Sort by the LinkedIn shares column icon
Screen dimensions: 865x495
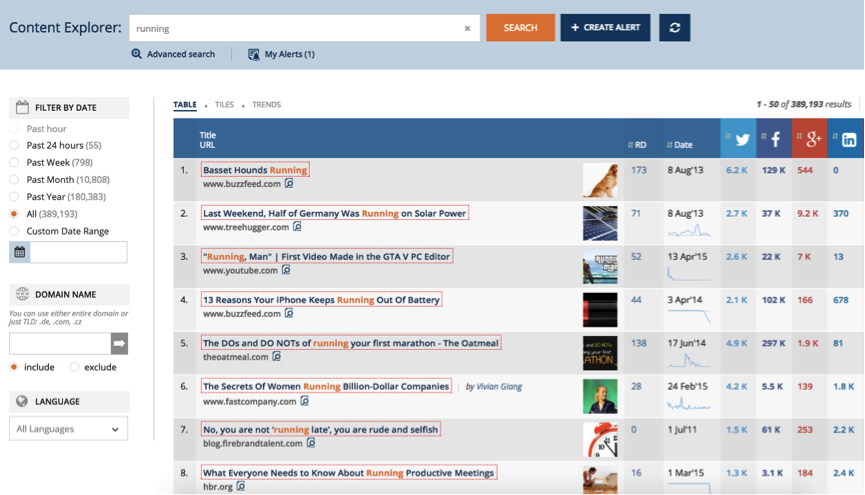[x=849, y=140]
